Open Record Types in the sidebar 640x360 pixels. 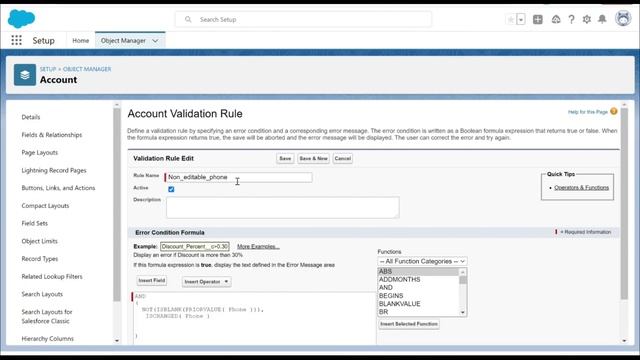[x=40, y=259]
